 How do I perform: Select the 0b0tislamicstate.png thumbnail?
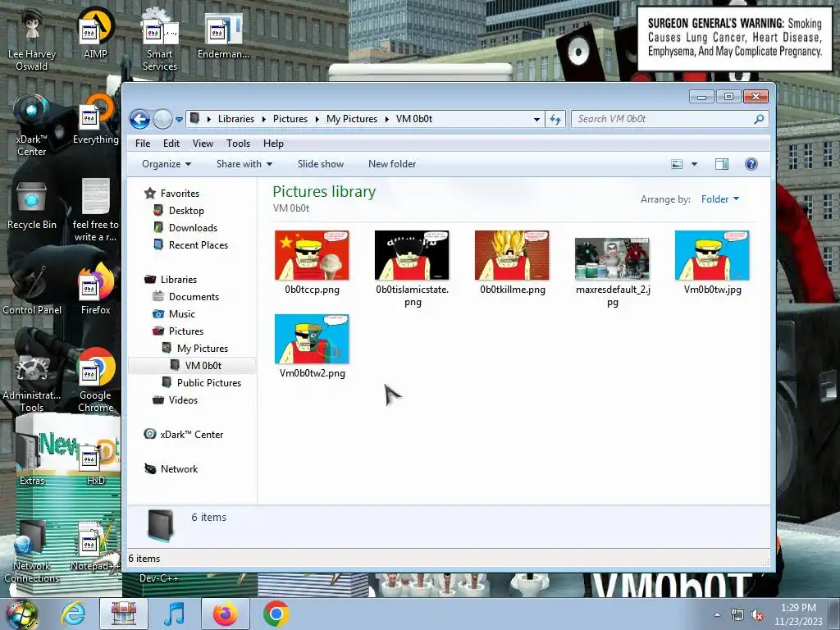[x=412, y=256]
